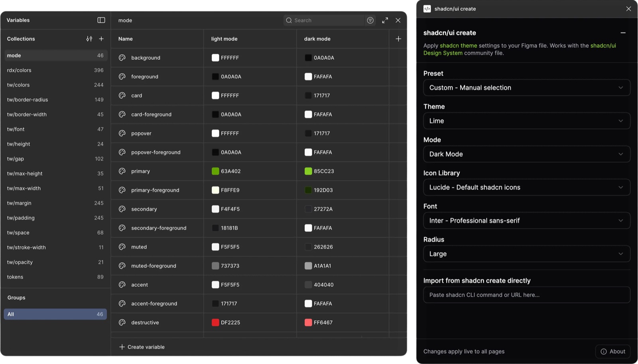This screenshot has height=364, width=638.
Task: Click palette icon beside popover variable
Action: click(x=122, y=133)
